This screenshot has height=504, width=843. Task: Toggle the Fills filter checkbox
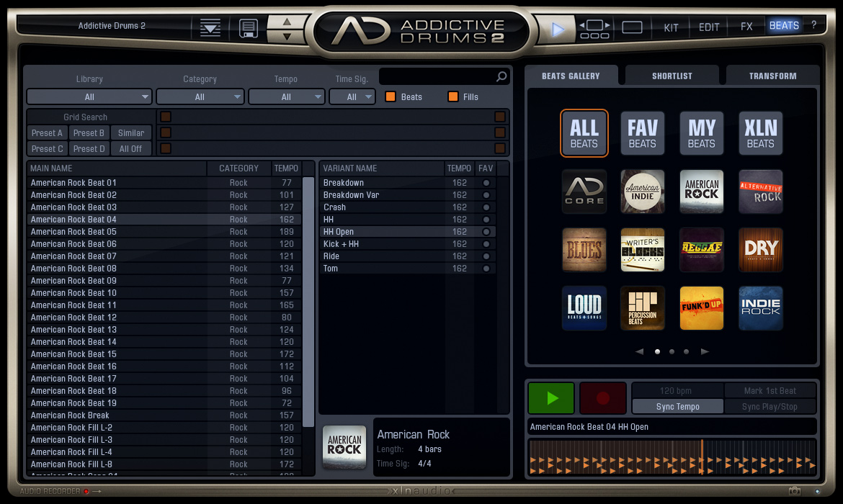[x=453, y=96]
